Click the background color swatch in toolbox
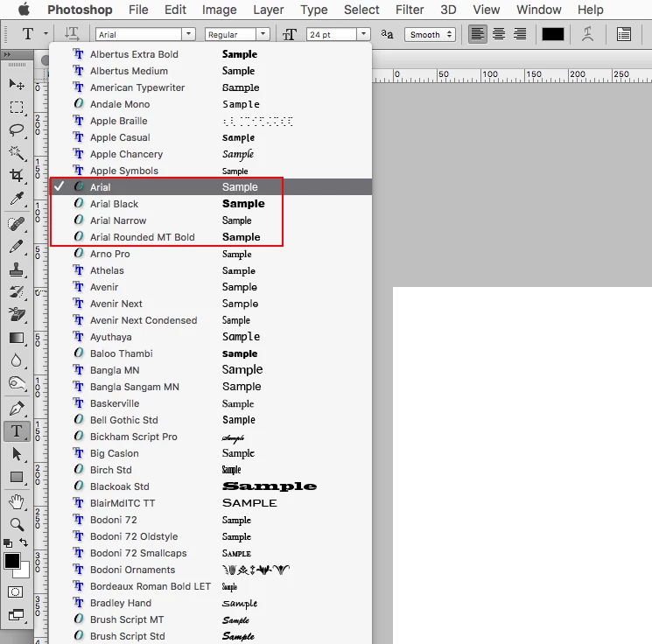Screen dimensions: 652x644 tap(25, 572)
